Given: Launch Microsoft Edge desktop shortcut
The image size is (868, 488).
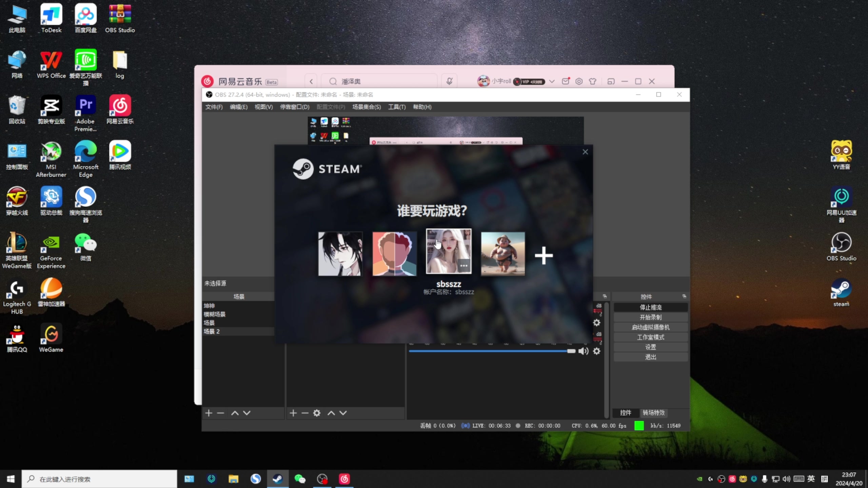Looking at the screenshot, I should click(x=86, y=159).
